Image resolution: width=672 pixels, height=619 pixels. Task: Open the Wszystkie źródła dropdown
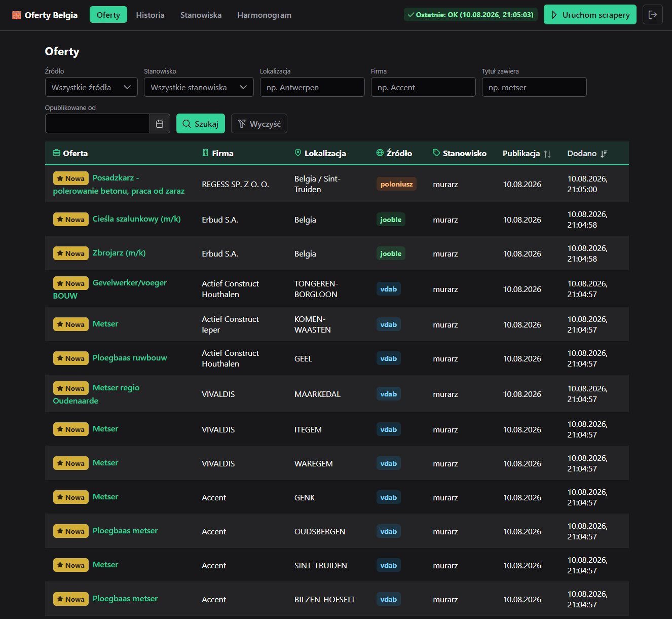91,87
